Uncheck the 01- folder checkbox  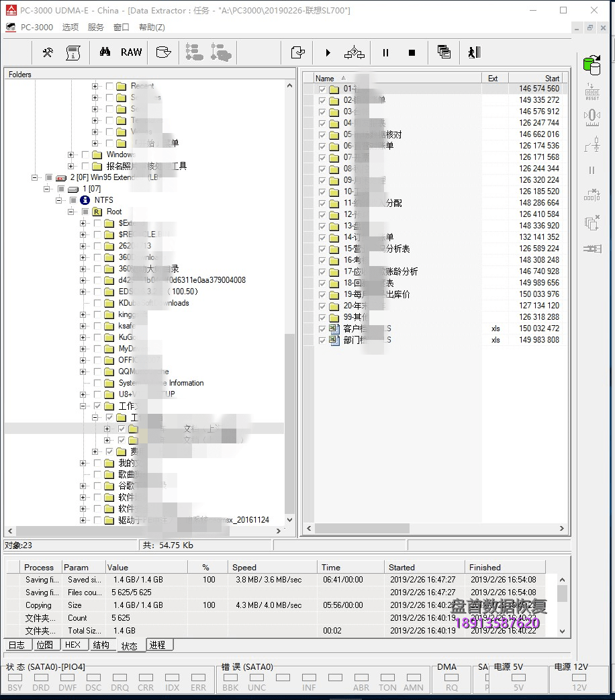click(322, 89)
